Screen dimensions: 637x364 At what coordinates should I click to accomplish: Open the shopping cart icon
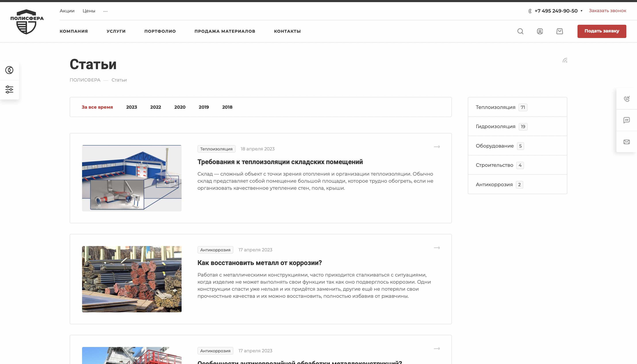[560, 31]
